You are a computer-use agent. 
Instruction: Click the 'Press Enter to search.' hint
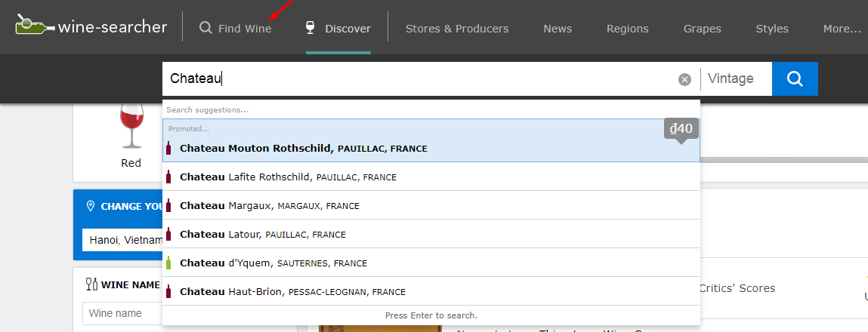click(431, 315)
